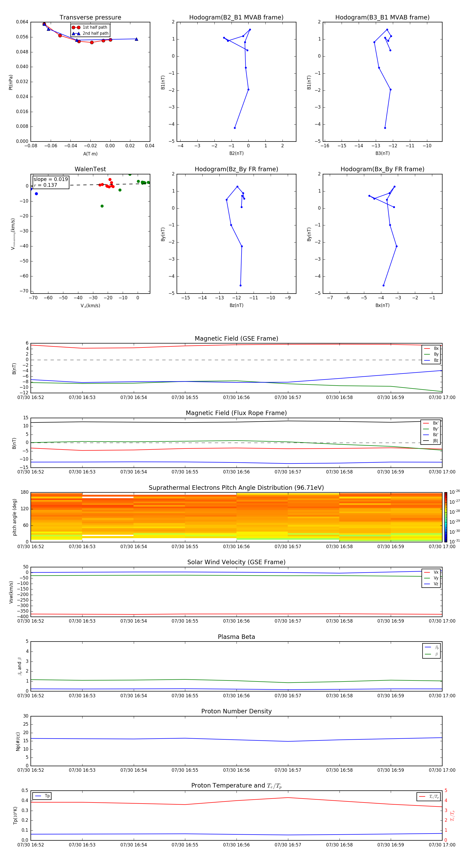Click the 'Np(#/cc)' y-axis label
The height and width of the screenshot is (868, 473).
pyautogui.click(x=18, y=741)
